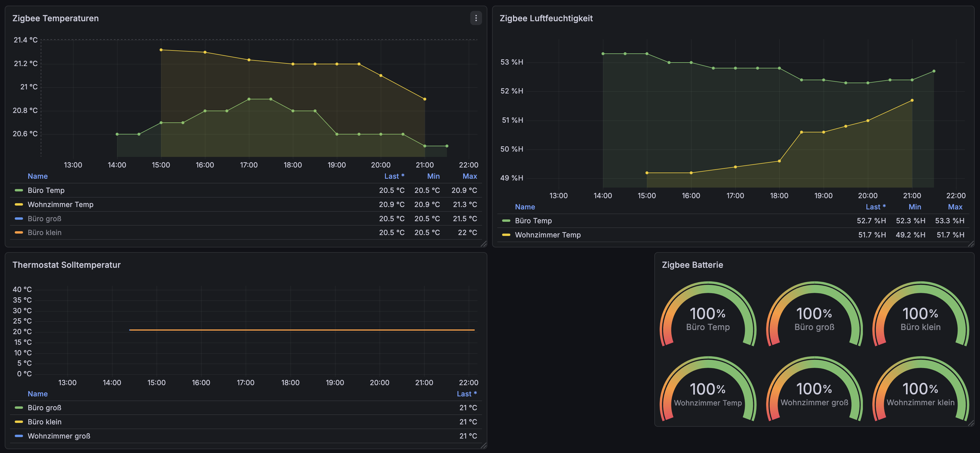Sort temperature legend by Min column
The height and width of the screenshot is (453, 980).
(x=433, y=176)
